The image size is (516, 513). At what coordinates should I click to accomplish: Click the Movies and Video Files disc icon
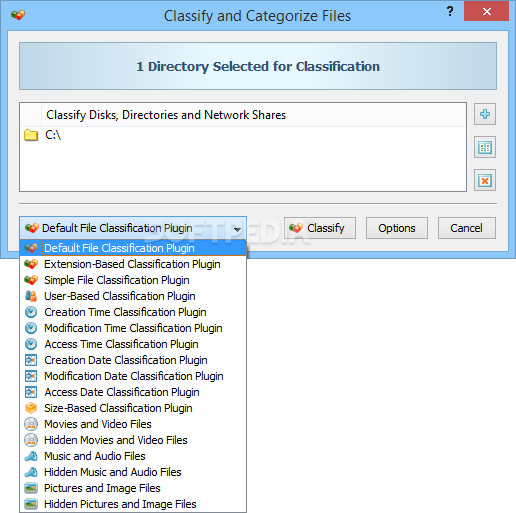[x=31, y=424]
